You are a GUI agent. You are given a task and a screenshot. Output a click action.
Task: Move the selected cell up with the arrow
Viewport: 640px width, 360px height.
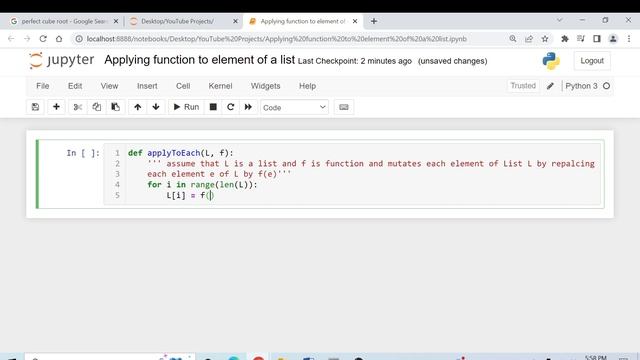(138, 107)
